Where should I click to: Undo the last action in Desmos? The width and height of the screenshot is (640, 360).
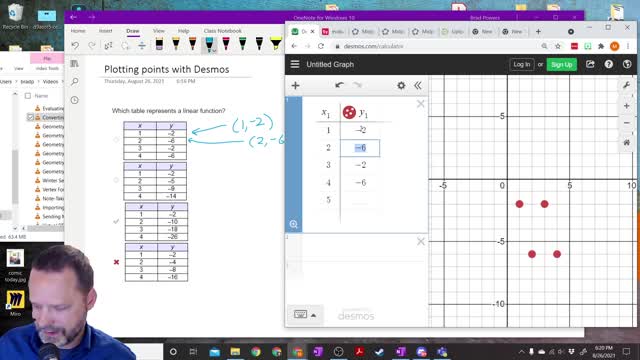tap(339, 85)
